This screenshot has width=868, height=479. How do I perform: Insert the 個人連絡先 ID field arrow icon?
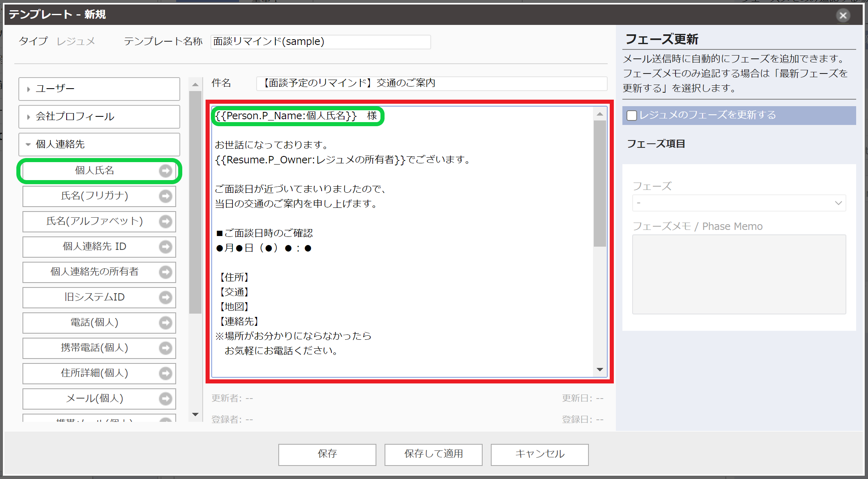(166, 247)
